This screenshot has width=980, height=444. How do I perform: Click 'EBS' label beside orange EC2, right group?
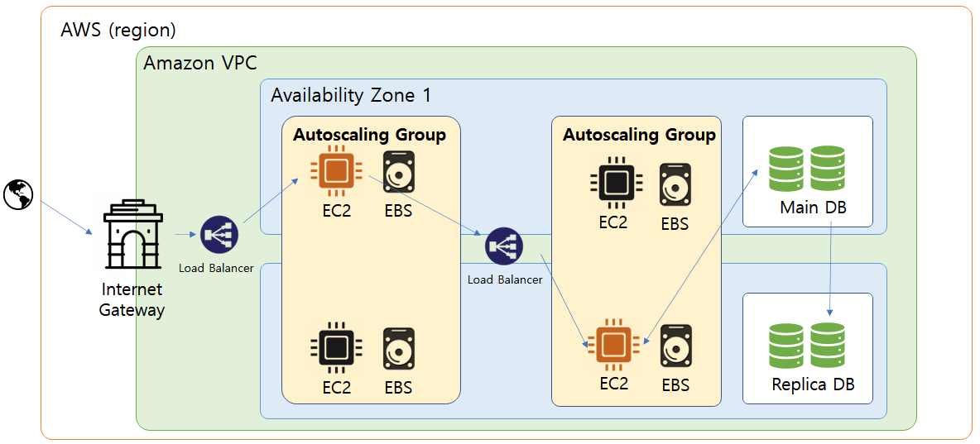675,385
